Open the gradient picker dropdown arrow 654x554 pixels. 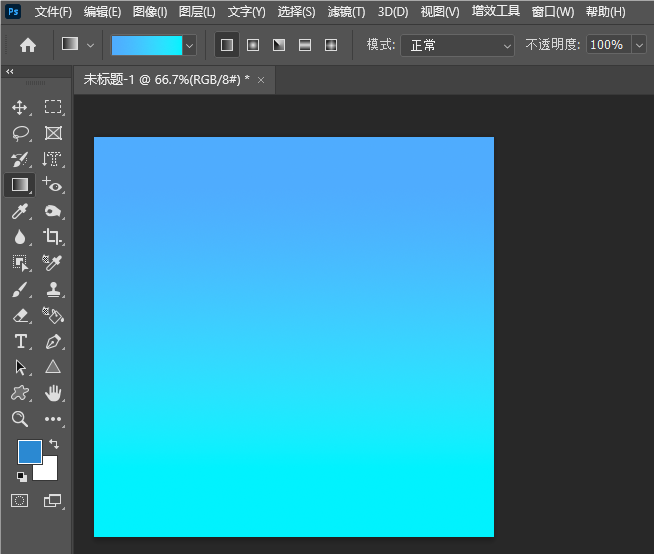click(x=189, y=45)
